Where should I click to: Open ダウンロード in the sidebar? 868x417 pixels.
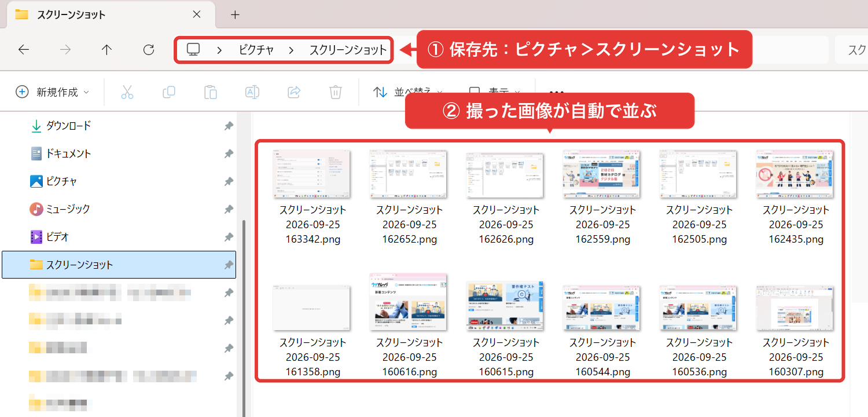tap(68, 126)
